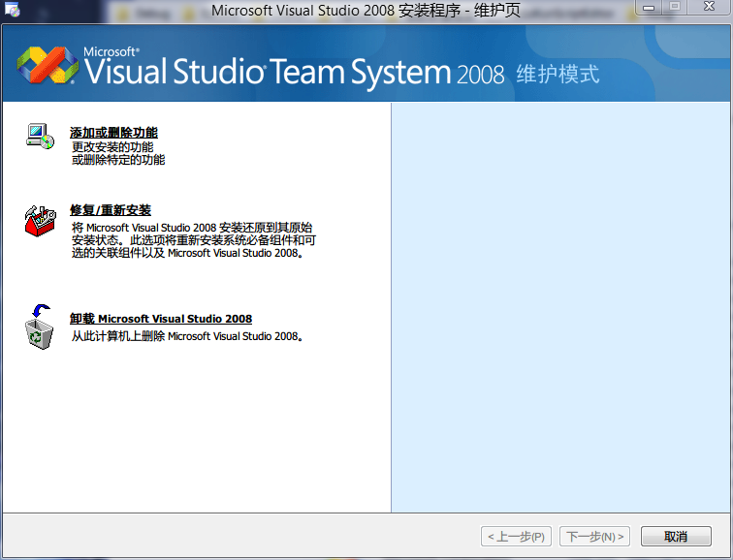Click the 从此计算机上删除 description text
733x560 pixels.
pyautogui.click(x=187, y=337)
